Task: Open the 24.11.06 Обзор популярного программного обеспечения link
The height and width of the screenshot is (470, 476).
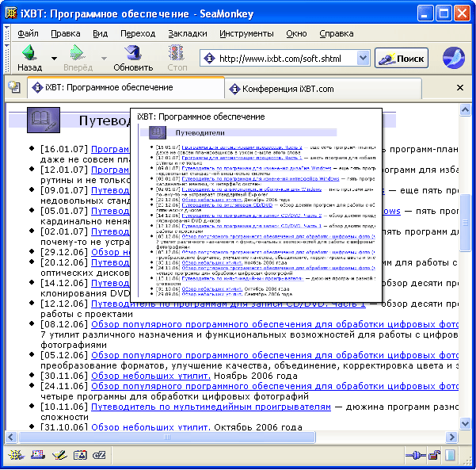Action: [x=275, y=387]
